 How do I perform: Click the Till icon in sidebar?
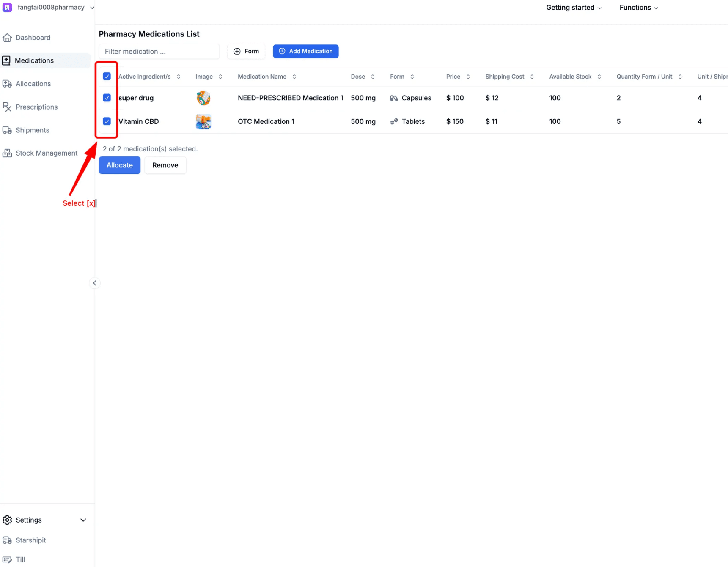7,559
